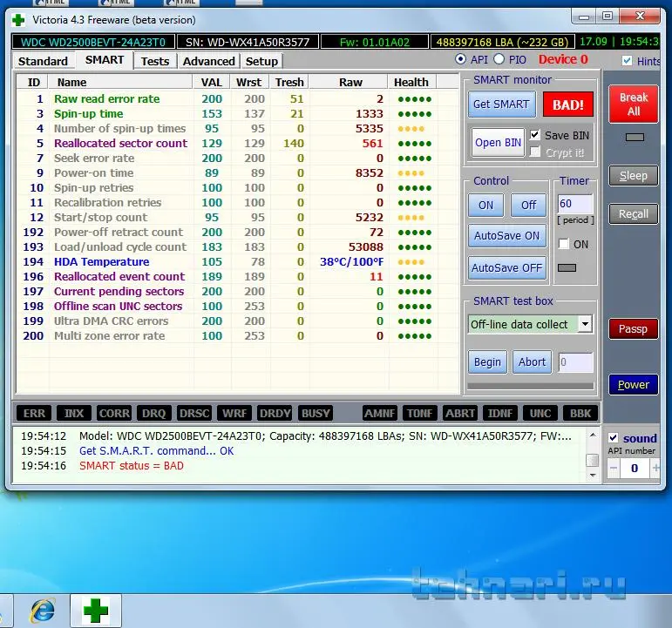Image resolution: width=672 pixels, height=628 pixels.
Task: Sort by the Tresh column header
Action: click(289, 82)
